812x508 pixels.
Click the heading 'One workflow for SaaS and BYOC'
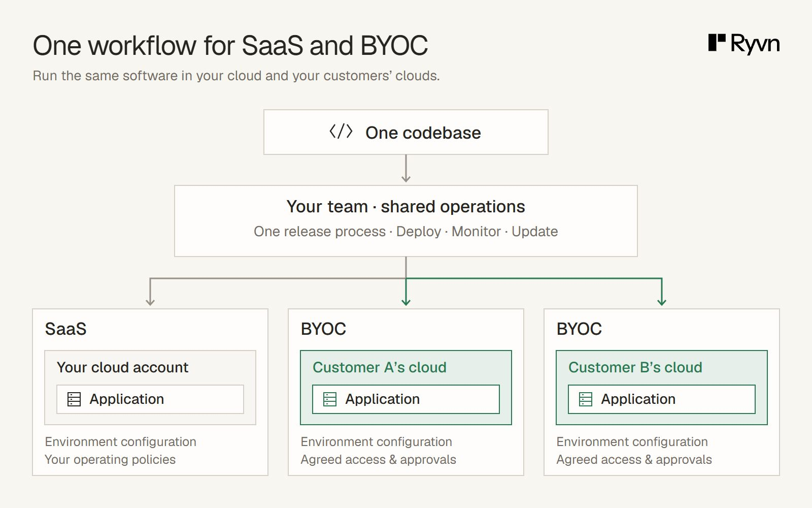point(230,46)
